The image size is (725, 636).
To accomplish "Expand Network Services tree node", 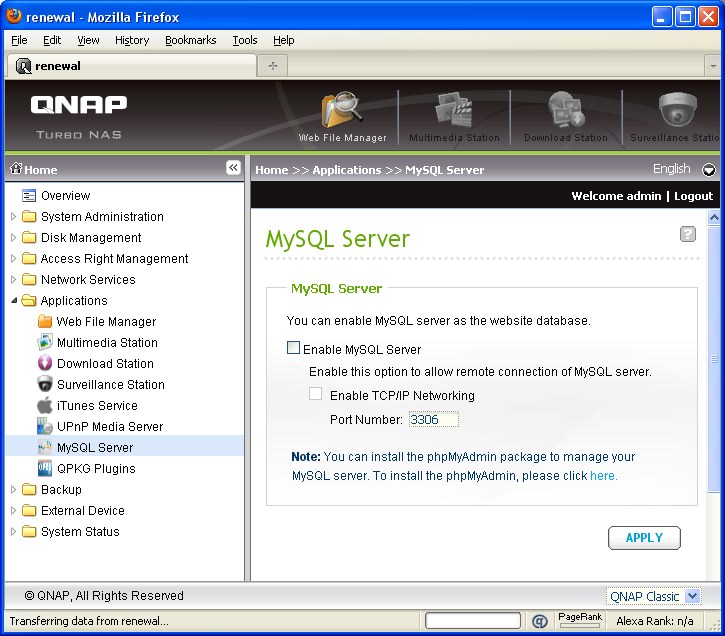I will tap(13, 279).
